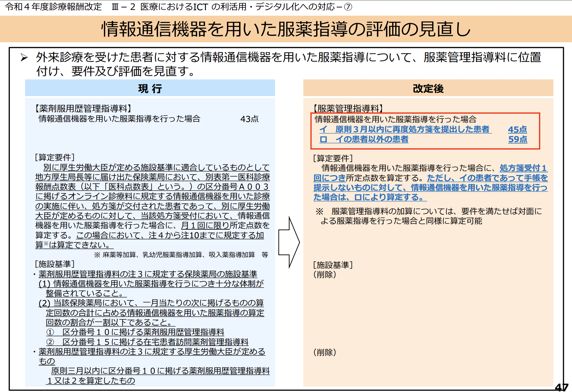Viewport: 572px width, 392px height.
Task: Click the 59点 value
Action: (x=517, y=139)
